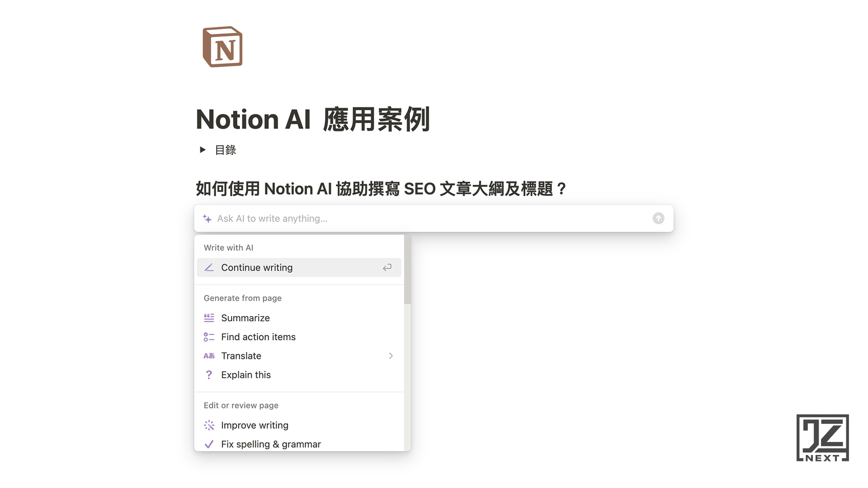868x488 pixels.
Task: Select Continue writing from the AI menu
Action: coord(257,267)
